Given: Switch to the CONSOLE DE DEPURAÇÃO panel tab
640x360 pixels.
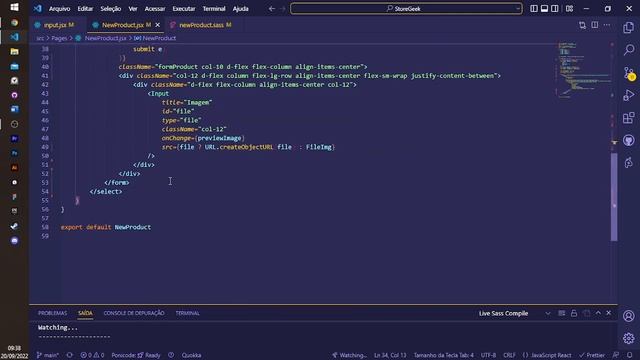Looking at the screenshot, I should (x=134, y=313).
